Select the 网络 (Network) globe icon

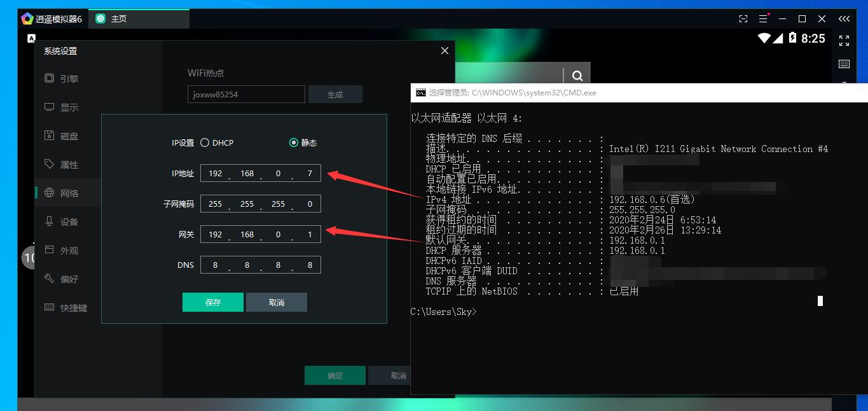(50, 193)
